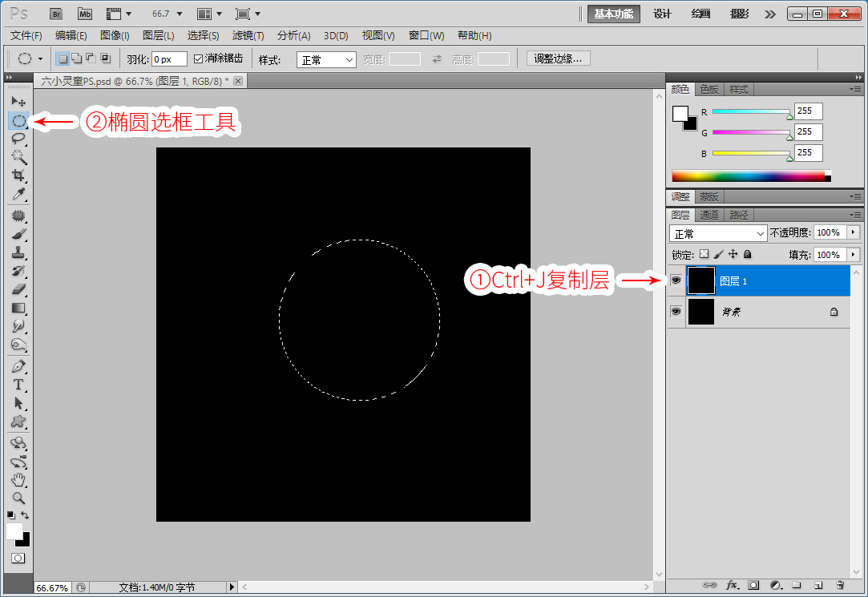Screen dimensions: 868x597
Task: Select the 3D Camera Orbit tool
Action: point(18,462)
